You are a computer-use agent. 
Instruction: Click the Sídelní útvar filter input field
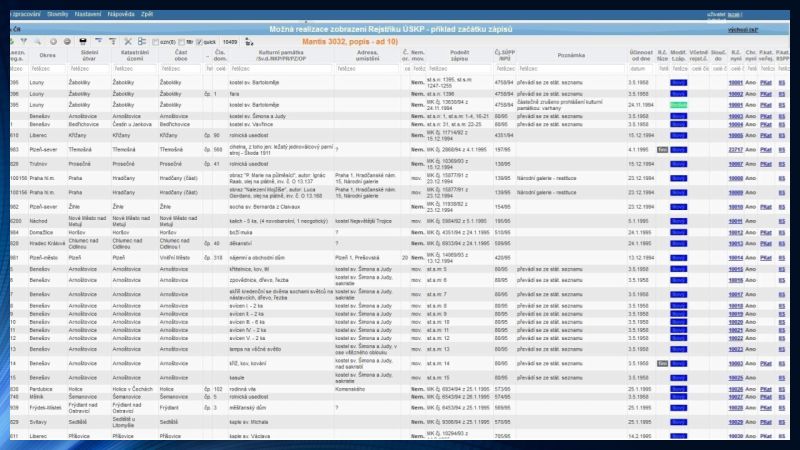[89, 68]
